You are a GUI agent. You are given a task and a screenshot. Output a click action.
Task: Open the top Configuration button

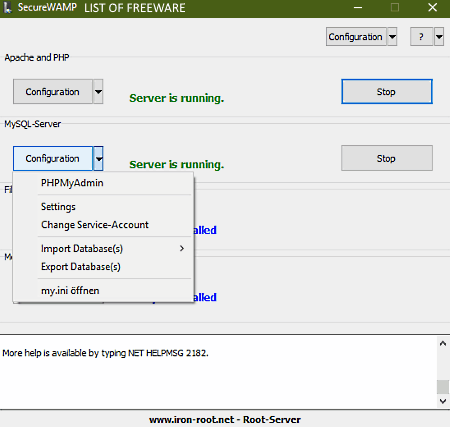point(356,37)
